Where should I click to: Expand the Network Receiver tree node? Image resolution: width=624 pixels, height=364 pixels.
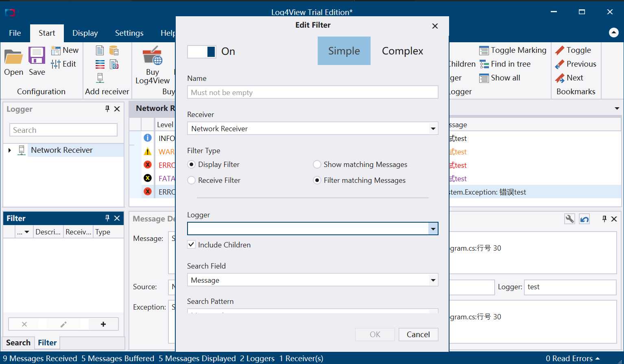click(10, 150)
